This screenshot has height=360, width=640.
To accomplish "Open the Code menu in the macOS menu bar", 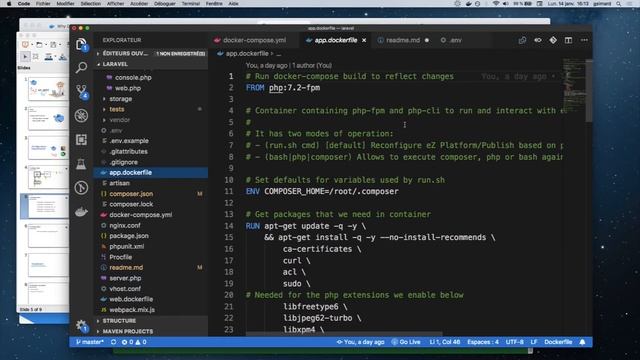I will click(24, 3).
